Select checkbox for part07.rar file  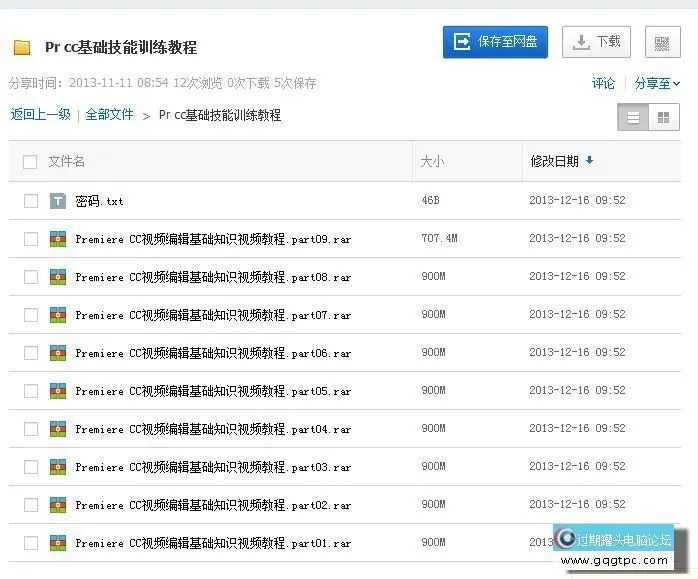click(31, 315)
